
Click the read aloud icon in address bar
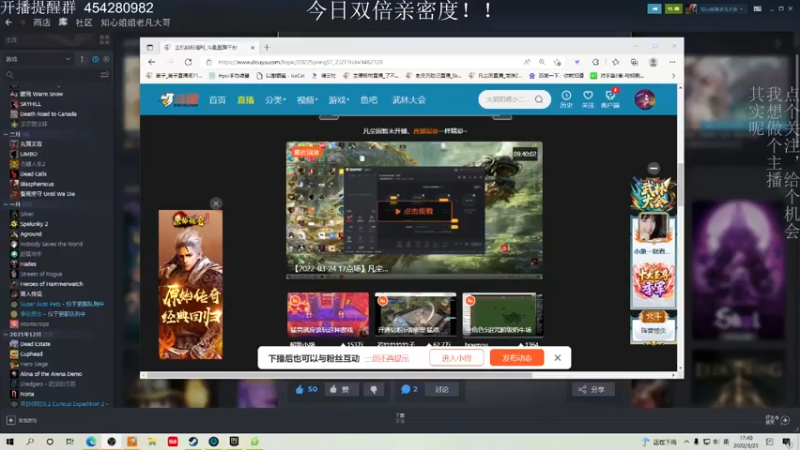click(x=527, y=62)
